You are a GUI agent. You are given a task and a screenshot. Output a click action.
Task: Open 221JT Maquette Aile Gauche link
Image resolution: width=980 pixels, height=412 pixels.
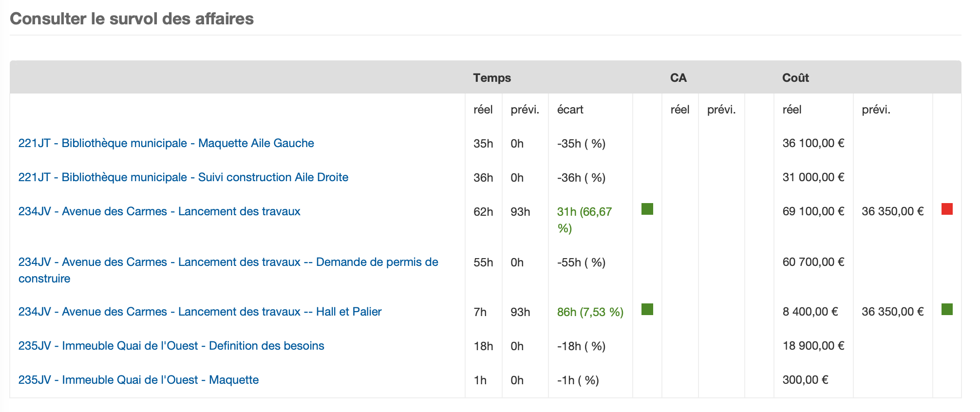166,143
